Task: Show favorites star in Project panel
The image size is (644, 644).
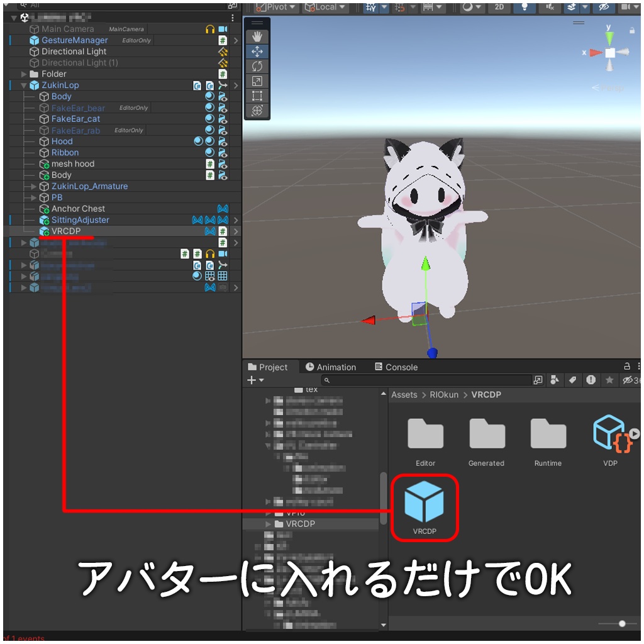Action: click(609, 380)
